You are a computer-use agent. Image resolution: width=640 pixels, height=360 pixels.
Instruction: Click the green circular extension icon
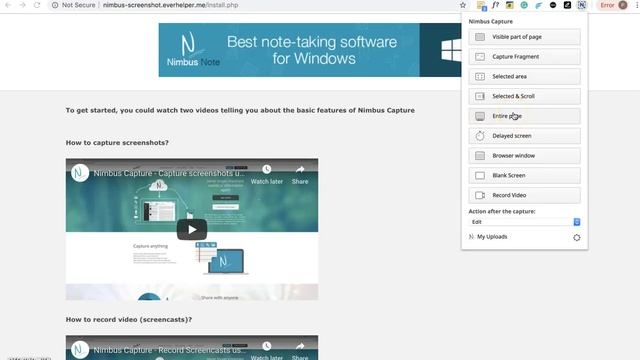[524, 5]
